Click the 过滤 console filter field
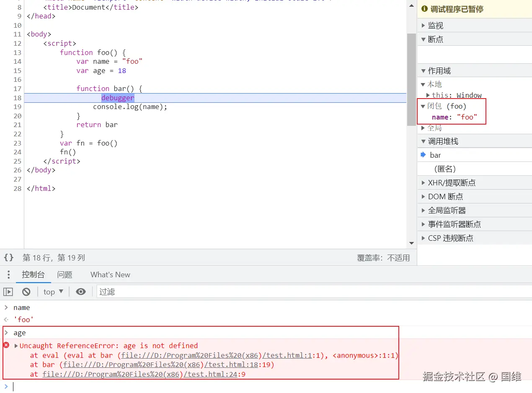Screen dimensions: 532x393 (x=314, y=291)
